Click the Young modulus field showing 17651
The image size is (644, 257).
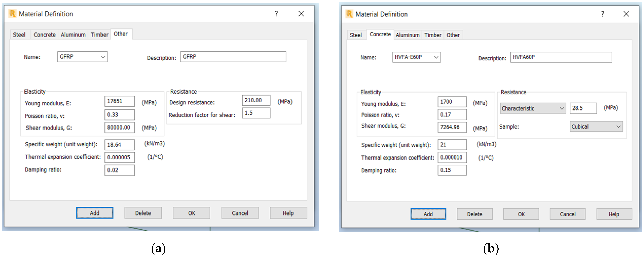pos(119,101)
